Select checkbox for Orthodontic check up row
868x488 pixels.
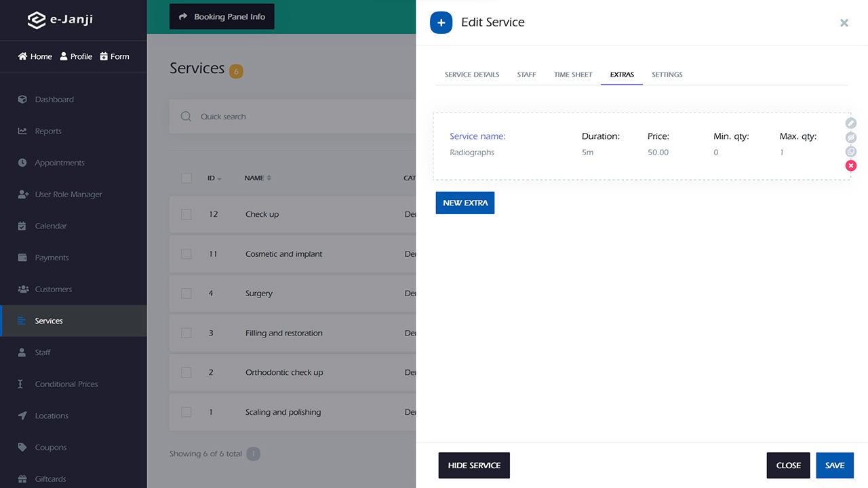[x=186, y=373]
